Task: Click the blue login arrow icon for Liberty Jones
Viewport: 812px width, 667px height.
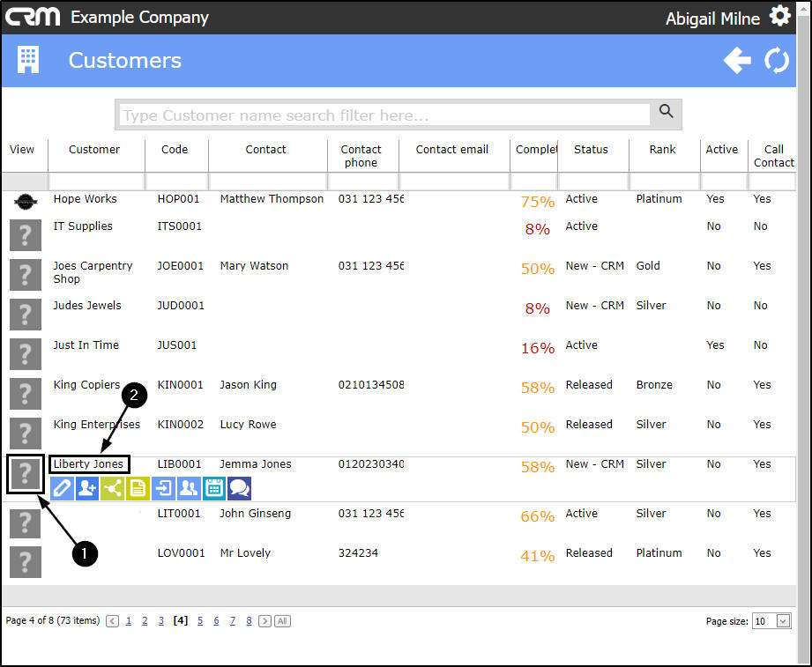Action: (x=164, y=488)
